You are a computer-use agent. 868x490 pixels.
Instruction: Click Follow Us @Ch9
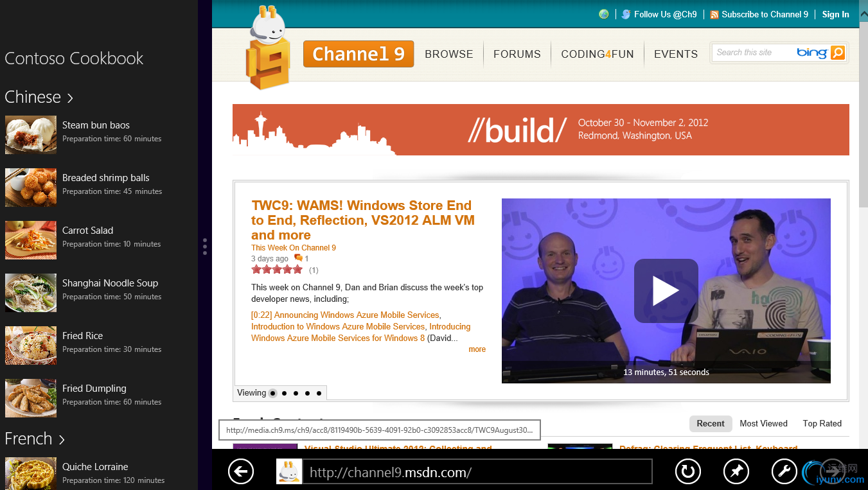coord(666,15)
